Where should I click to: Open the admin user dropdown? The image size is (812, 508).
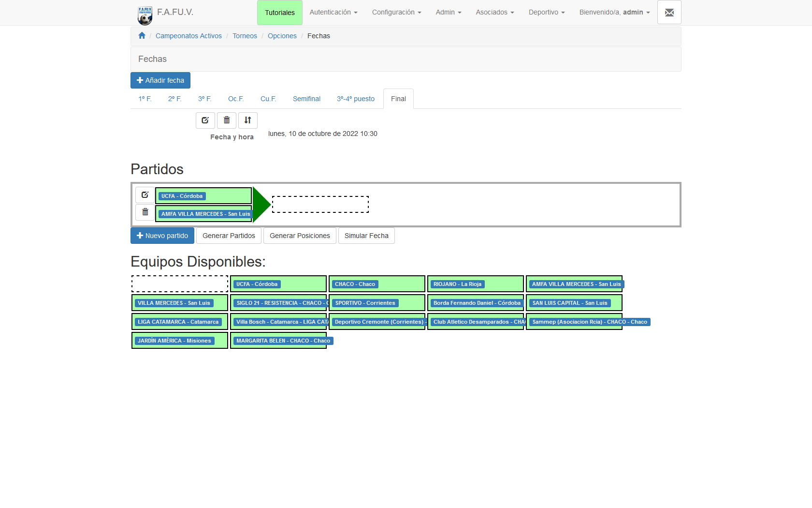(614, 13)
